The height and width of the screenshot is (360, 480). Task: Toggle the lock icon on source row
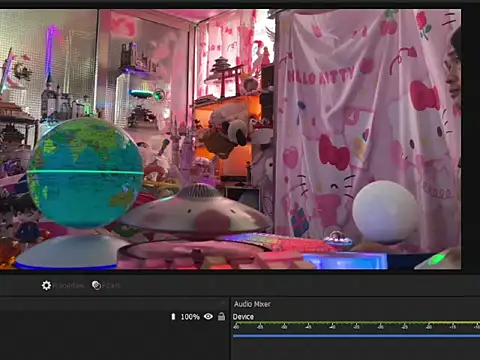tap(221, 316)
